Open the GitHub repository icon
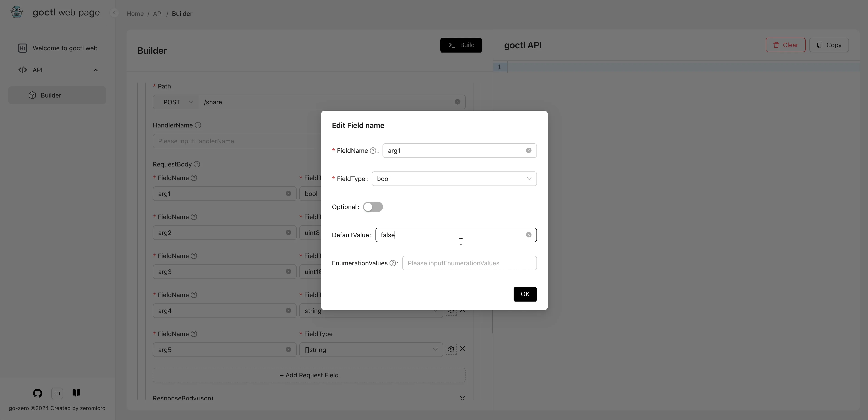 pos(37,393)
